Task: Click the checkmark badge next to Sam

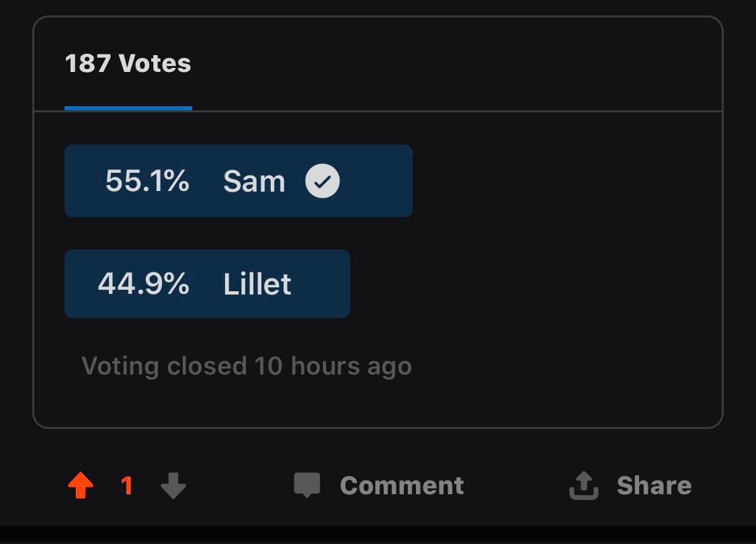Action: pos(323,180)
